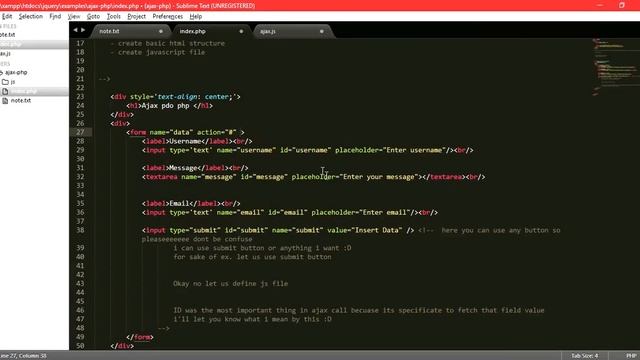Open the Preferences menu

167,17
